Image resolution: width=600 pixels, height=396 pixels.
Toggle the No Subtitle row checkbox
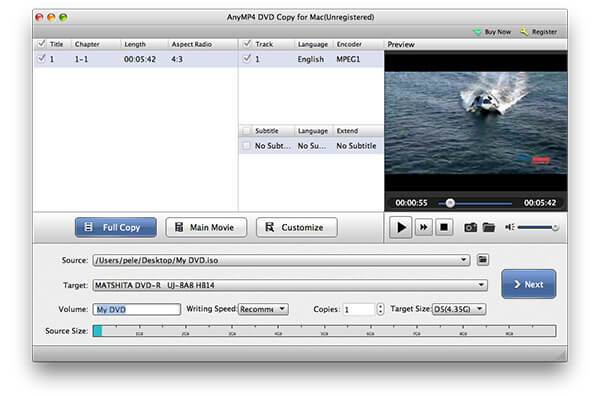click(x=246, y=146)
